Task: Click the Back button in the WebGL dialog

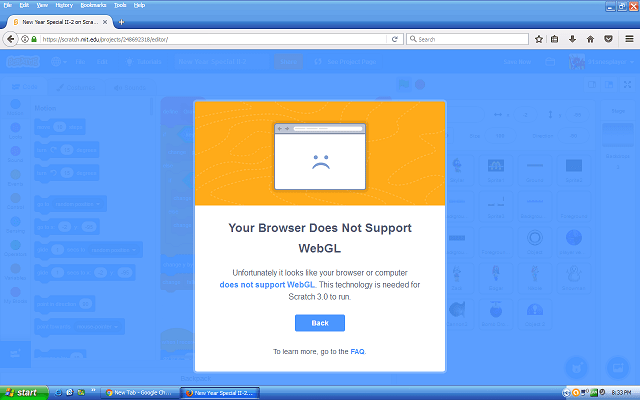Action: pos(320,323)
